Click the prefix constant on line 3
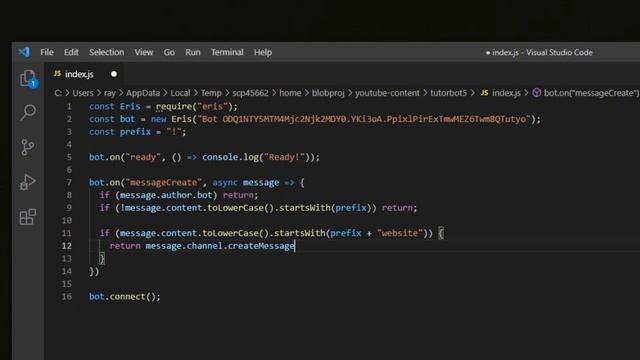Viewport: 640px width, 360px height. coord(135,132)
